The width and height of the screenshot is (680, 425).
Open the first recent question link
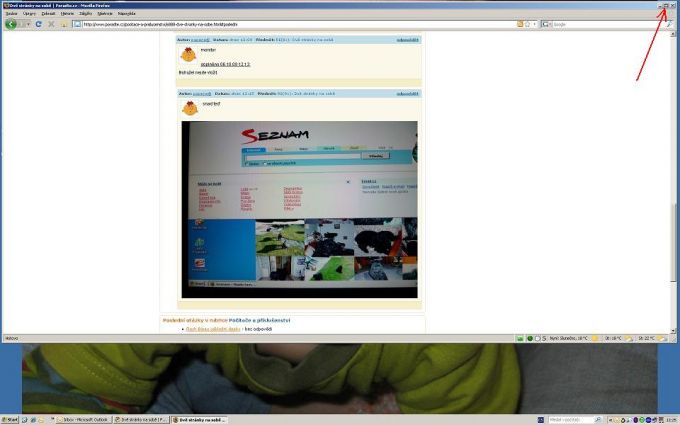pyautogui.click(x=213, y=329)
